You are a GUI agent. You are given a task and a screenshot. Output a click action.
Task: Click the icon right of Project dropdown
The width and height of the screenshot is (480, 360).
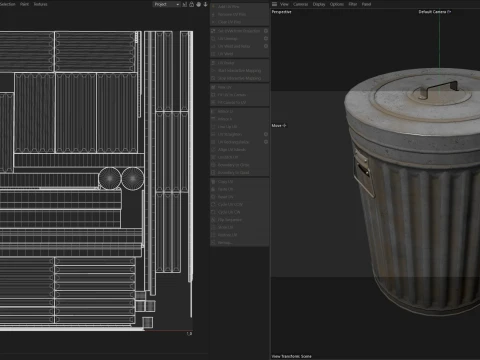coord(185,4)
